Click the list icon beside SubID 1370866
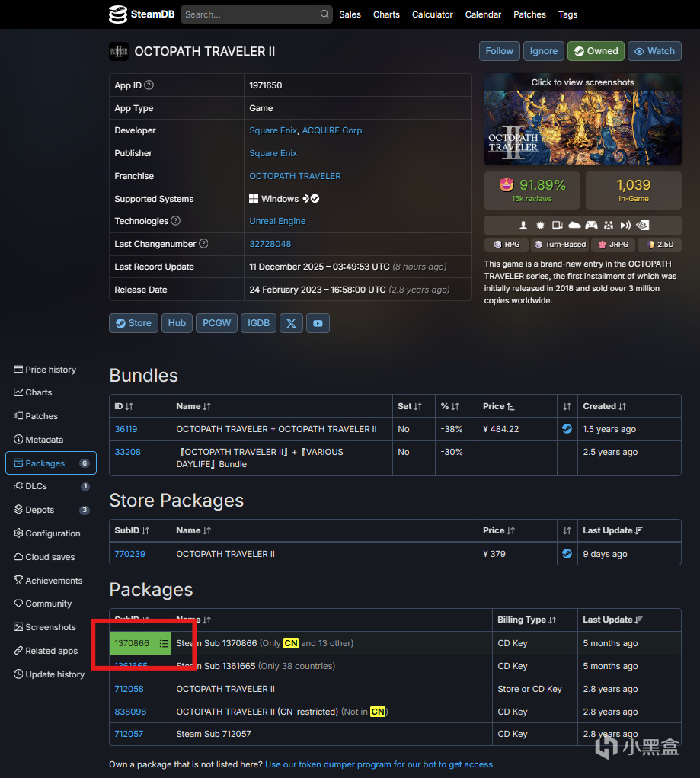This screenshot has width=700, height=778. 164,644
